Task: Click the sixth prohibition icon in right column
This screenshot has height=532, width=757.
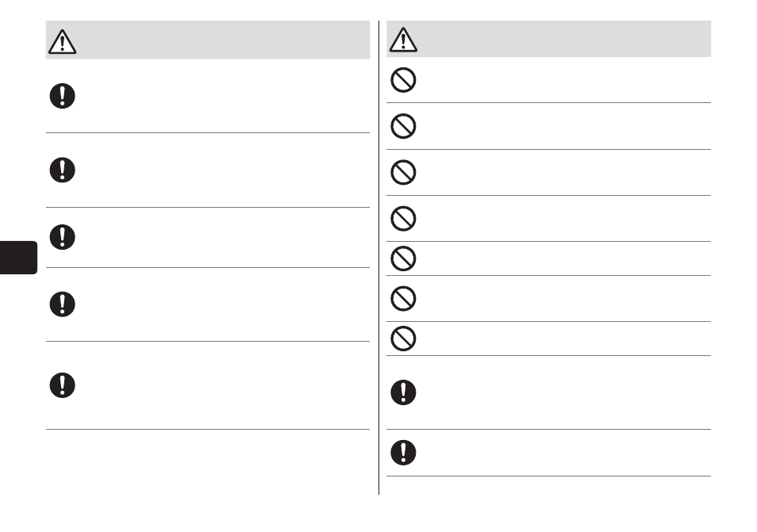Action: tap(403, 299)
